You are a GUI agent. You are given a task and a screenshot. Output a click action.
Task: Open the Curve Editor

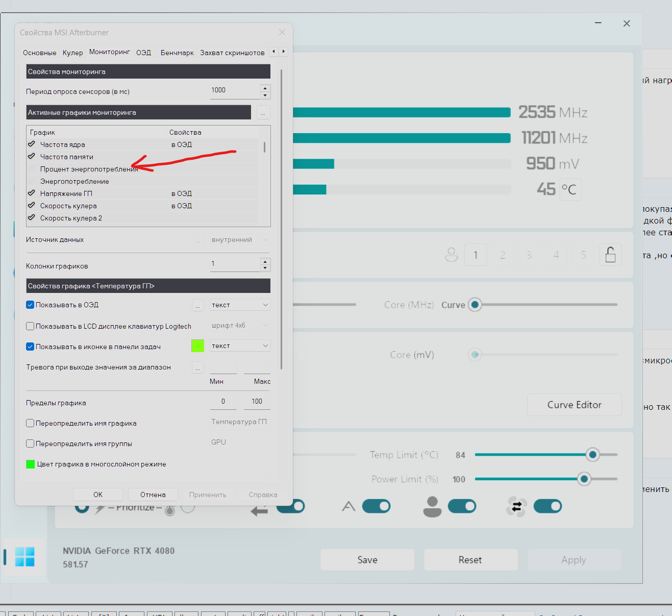(575, 405)
